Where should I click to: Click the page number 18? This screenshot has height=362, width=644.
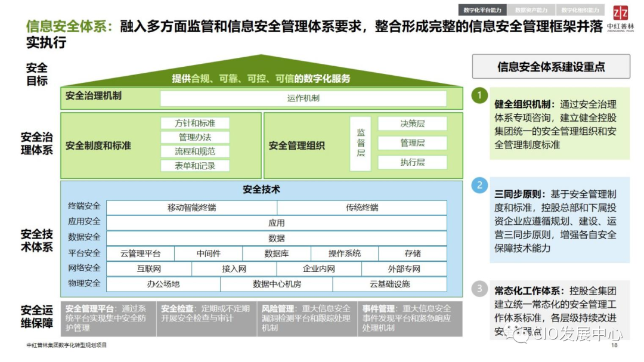(614, 345)
